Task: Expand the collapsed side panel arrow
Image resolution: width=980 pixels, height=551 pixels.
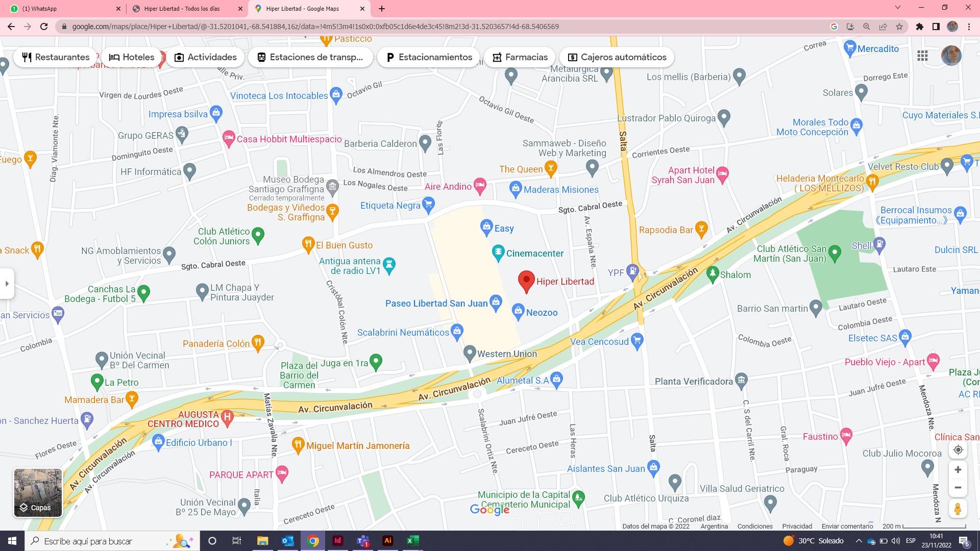Action: tap(7, 283)
